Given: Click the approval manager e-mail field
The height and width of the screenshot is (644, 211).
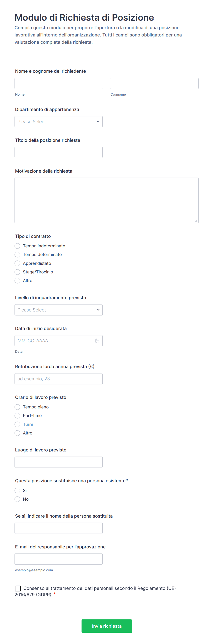Looking at the screenshot, I should [59, 559].
